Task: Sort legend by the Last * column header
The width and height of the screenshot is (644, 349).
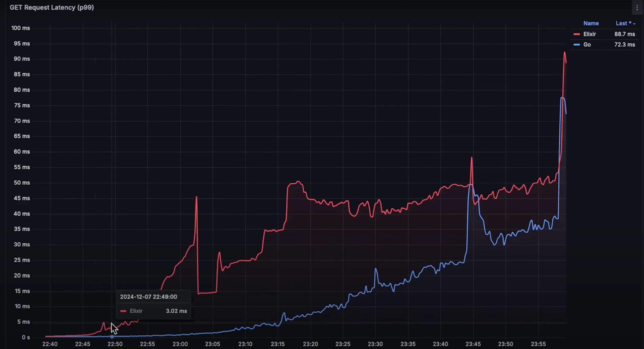Action: [x=623, y=23]
